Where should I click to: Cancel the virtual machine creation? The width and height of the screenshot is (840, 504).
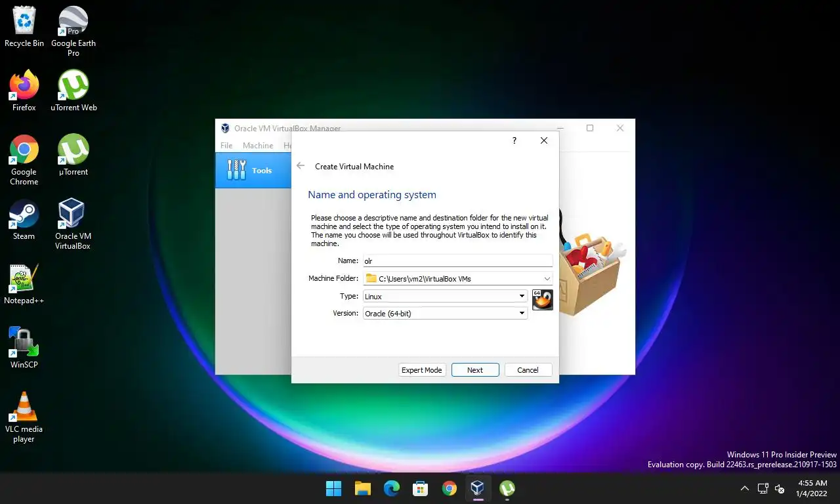tap(528, 370)
